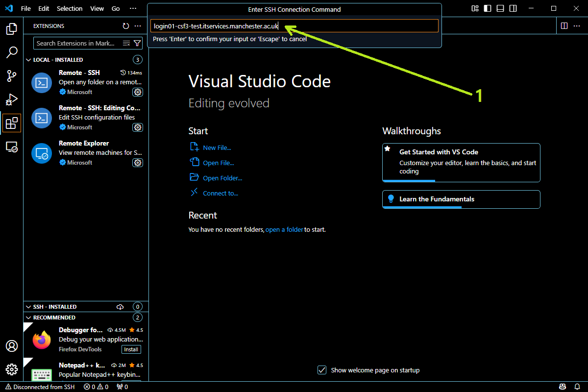Toggle the primary side bar layout button
Image resolution: width=588 pixels, height=392 pixels.
488,9
